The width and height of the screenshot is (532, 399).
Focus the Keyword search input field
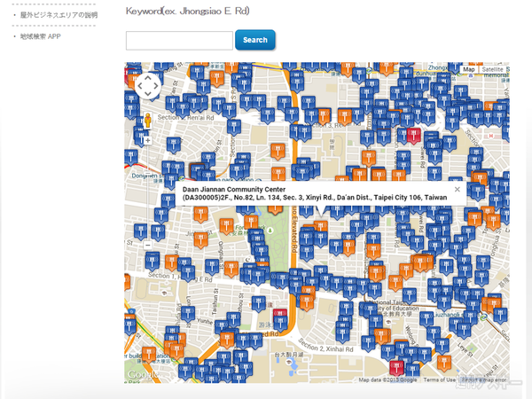[x=179, y=41]
